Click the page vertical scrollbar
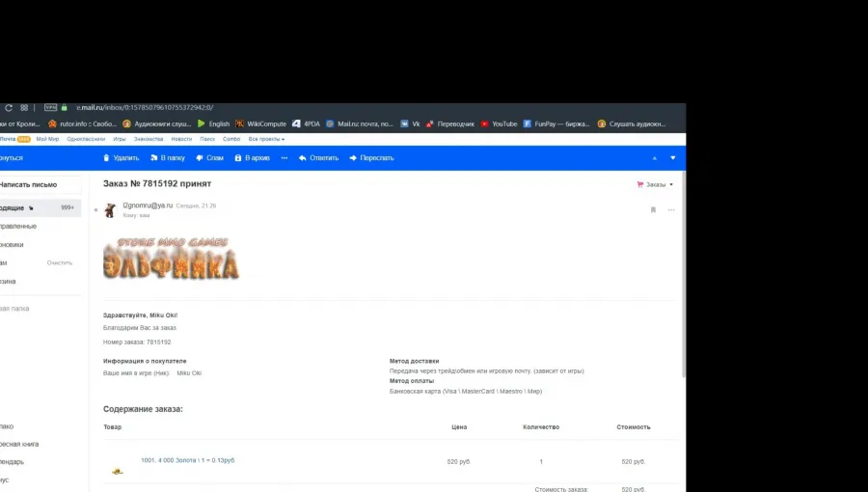This screenshot has height=492, width=868. pos(683,275)
